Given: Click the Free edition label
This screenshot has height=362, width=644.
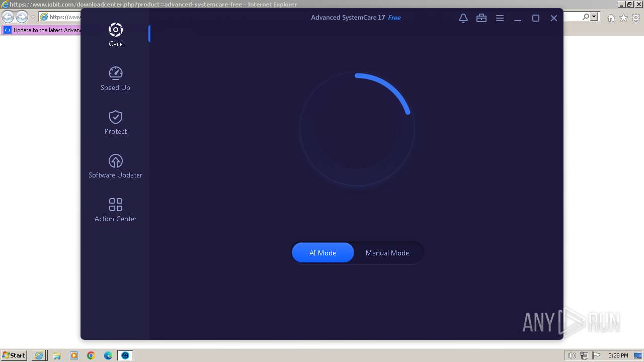Looking at the screenshot, I should (394, 18).
